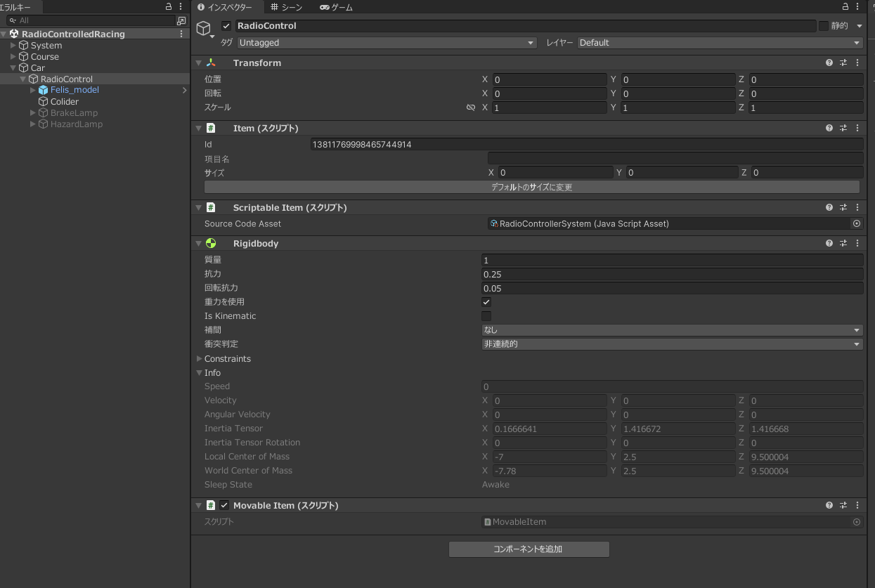Image resolution: width=875 pixels, height=588 pixels.
Task: Open the タグ Untagged dropdown
Action: point(387,43)
